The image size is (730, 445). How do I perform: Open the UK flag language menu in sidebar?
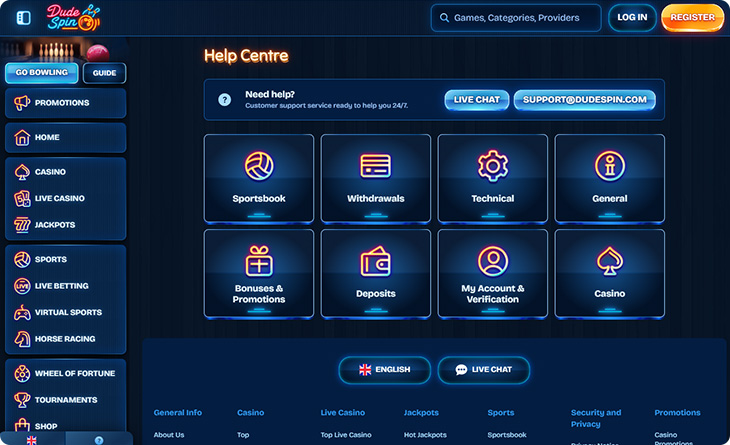click(32, 439)
